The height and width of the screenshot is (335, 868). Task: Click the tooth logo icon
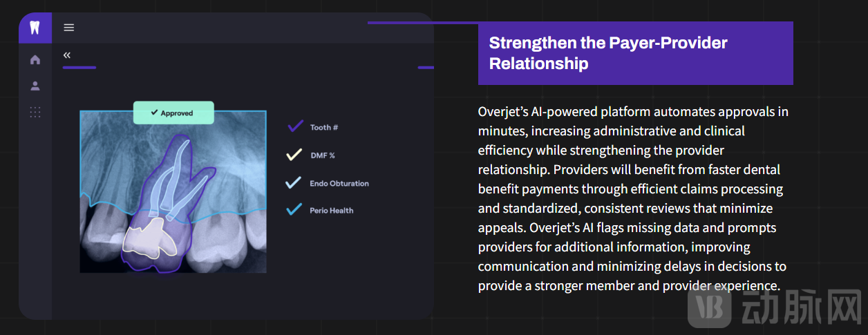tap(35, 28)
